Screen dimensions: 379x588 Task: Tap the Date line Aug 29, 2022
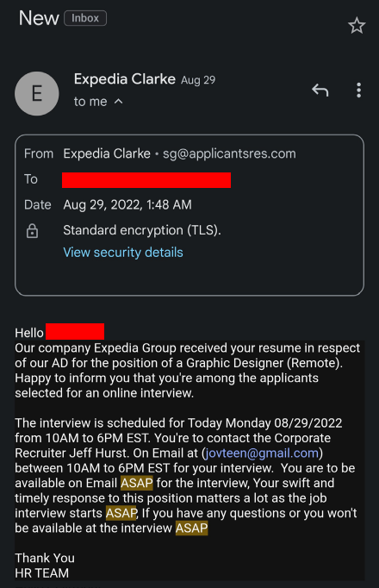[127, 204]
